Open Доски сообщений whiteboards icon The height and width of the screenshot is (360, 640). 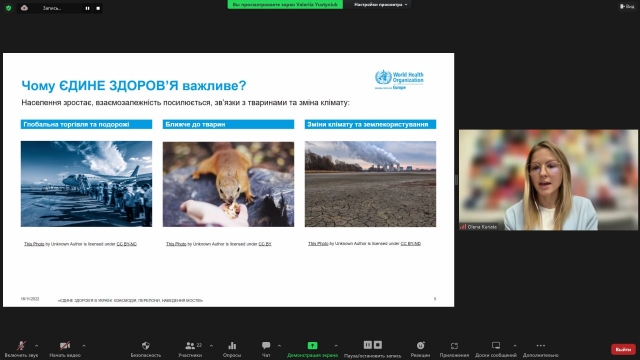click(x=496, y=346)
